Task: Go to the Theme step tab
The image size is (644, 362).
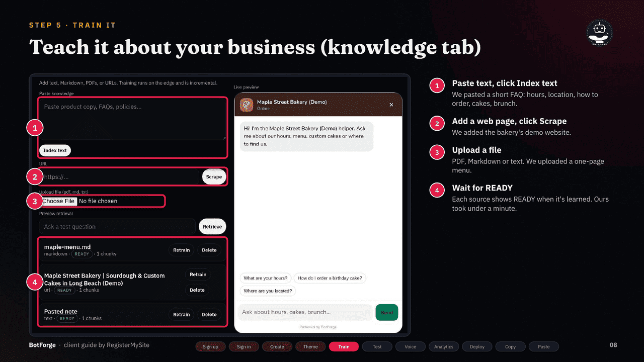Action: coord(310,346)
